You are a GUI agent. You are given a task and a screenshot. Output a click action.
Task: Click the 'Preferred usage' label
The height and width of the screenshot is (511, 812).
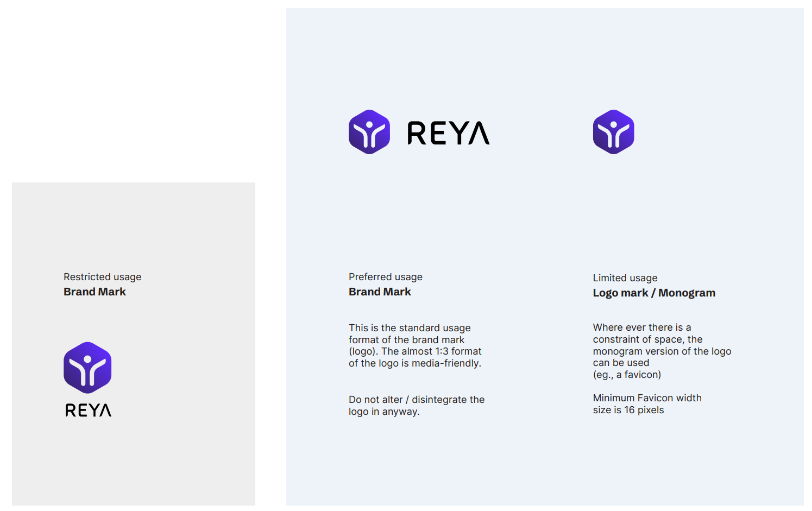pyautogui.click(x=385, y=277)
